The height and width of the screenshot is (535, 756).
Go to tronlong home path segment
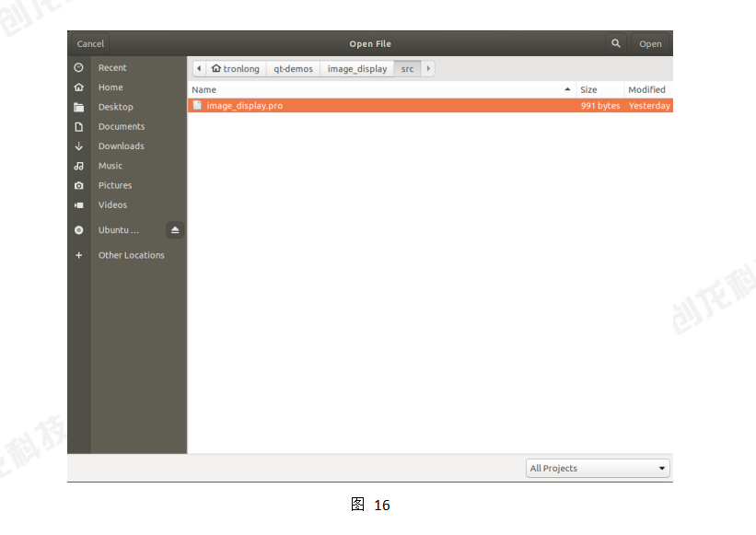[237, 68]
